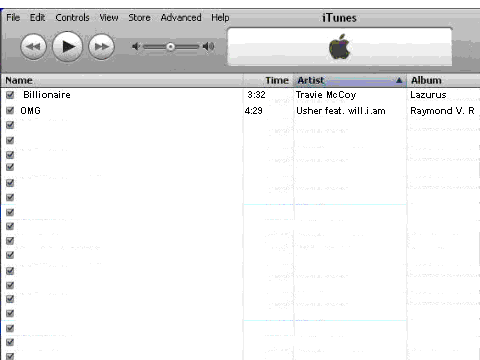Reverse sort using Artist column arrow
The width and height of the screenshot is (480, 360).
[399, 80]
